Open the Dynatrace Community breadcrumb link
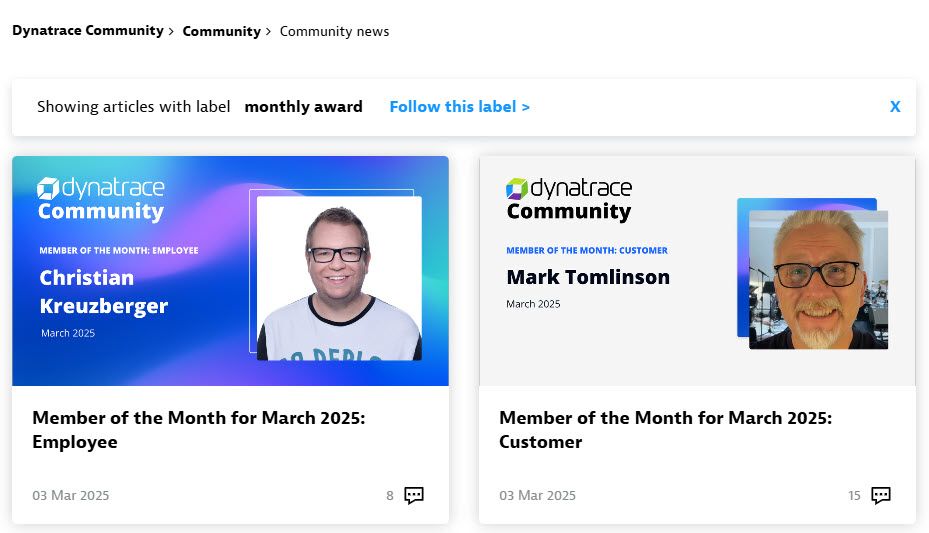The width and height of the screenshot is (929, 533). (x=88, y=31)
